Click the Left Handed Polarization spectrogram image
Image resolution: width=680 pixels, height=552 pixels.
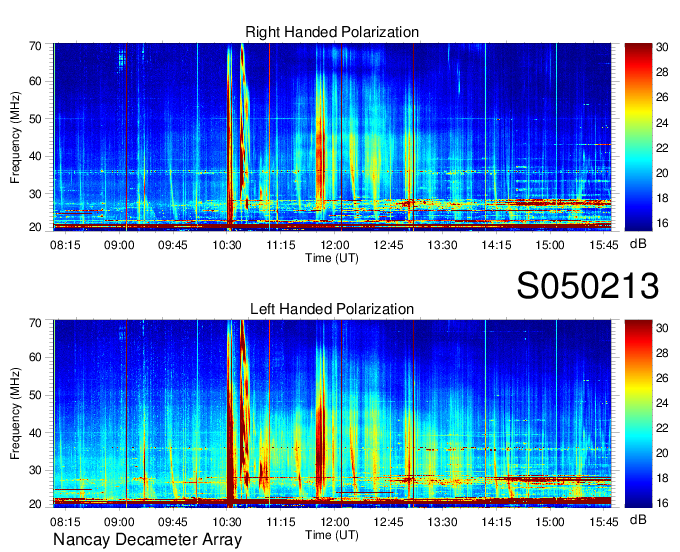[x=332, y=414]
